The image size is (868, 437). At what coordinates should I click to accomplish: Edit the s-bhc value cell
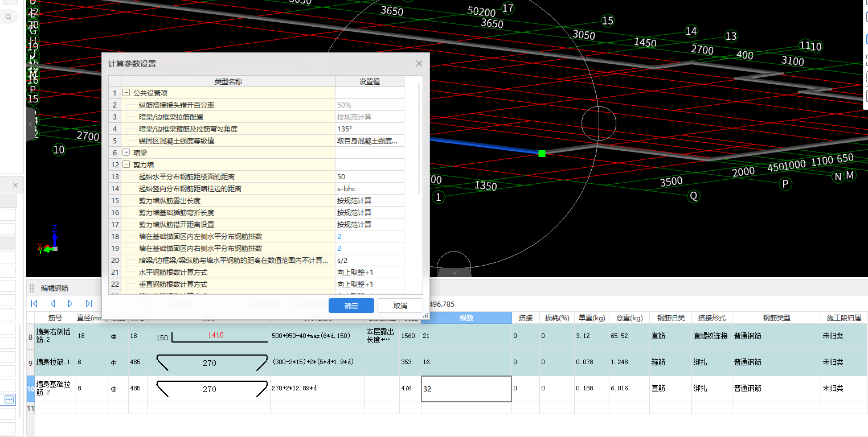click(370, 188)
